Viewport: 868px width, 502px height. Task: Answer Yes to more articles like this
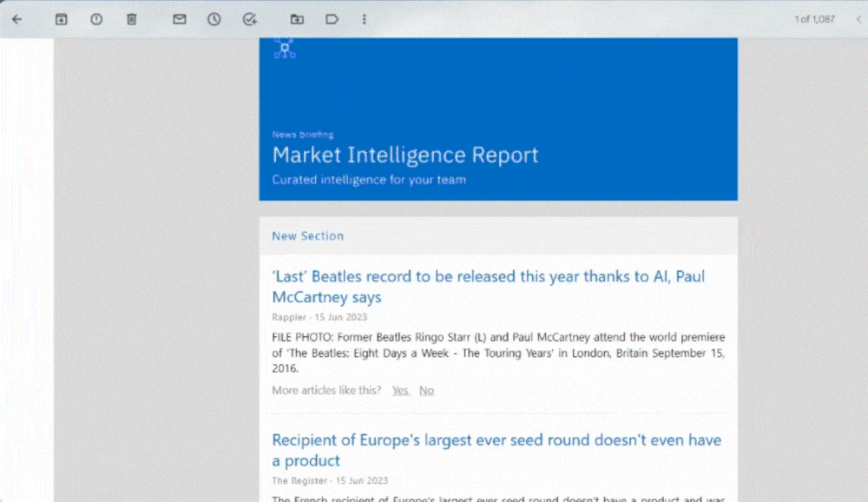point(400,391)
